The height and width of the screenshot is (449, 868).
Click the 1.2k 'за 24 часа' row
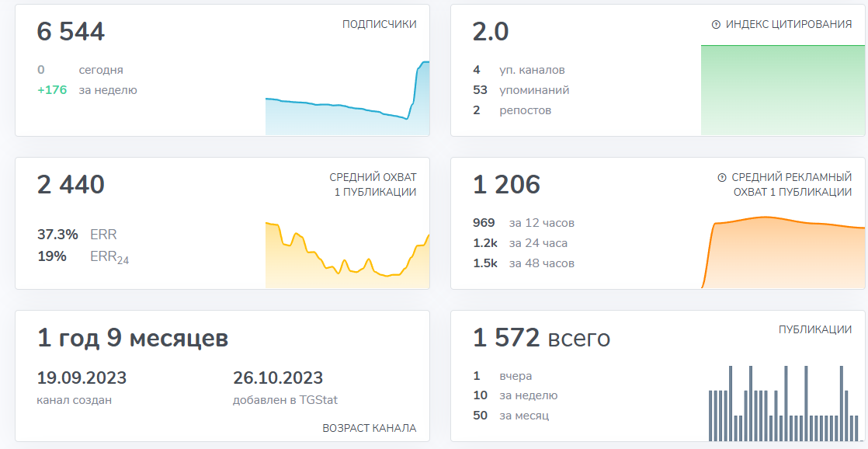click(x=520, y=243)
